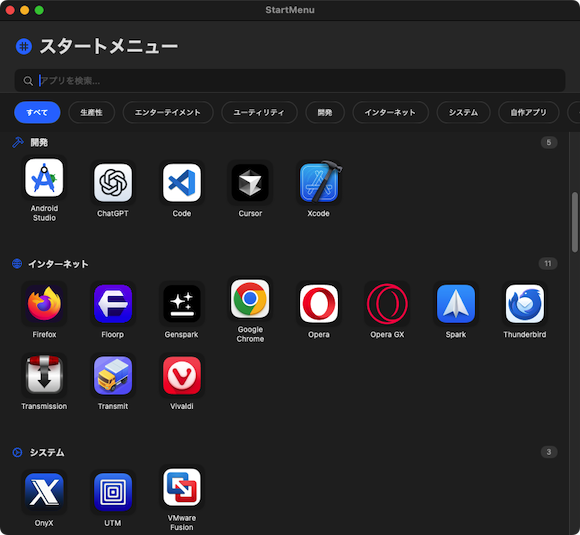Open Transmit FTP app
The image size is (580, 535).
pos(113,375)
